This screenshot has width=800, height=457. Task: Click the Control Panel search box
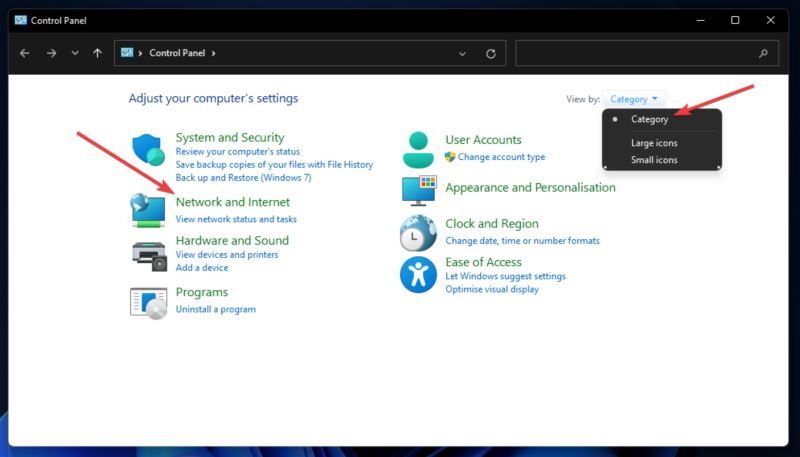click(640, 53)
